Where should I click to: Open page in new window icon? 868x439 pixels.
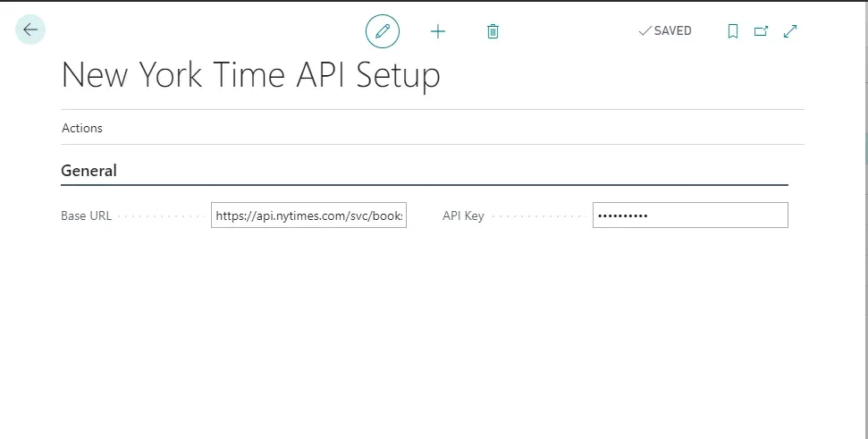(x=761, y=31)
